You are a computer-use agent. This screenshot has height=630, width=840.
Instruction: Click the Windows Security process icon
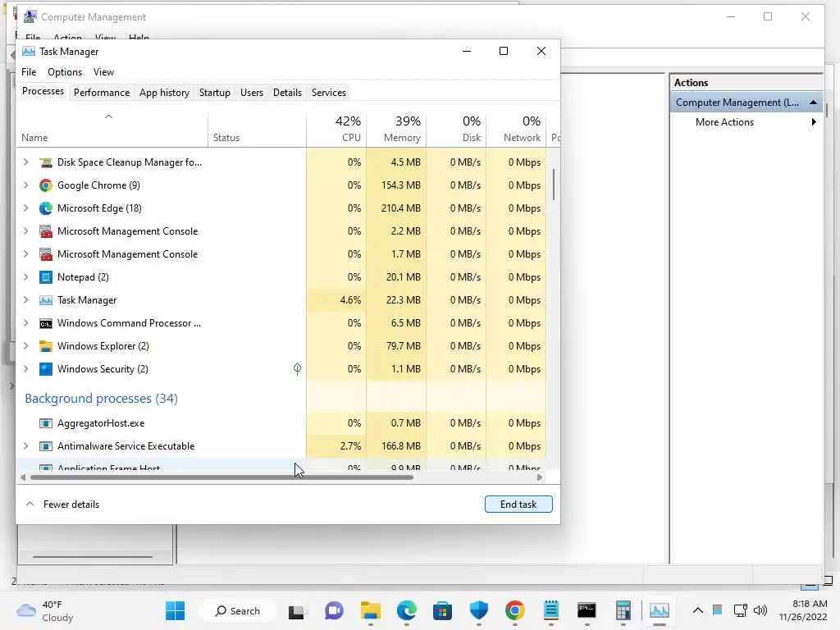(46, 369)
